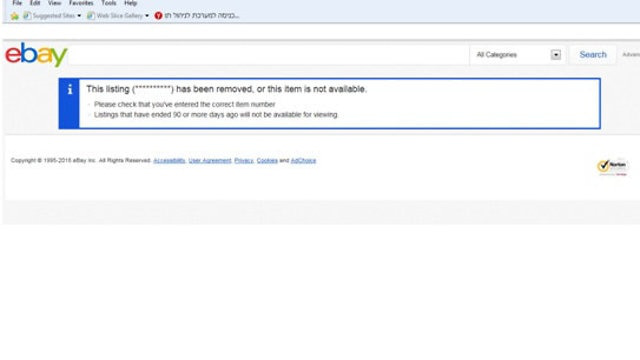Focus the eBay search input field

point(269,55)
